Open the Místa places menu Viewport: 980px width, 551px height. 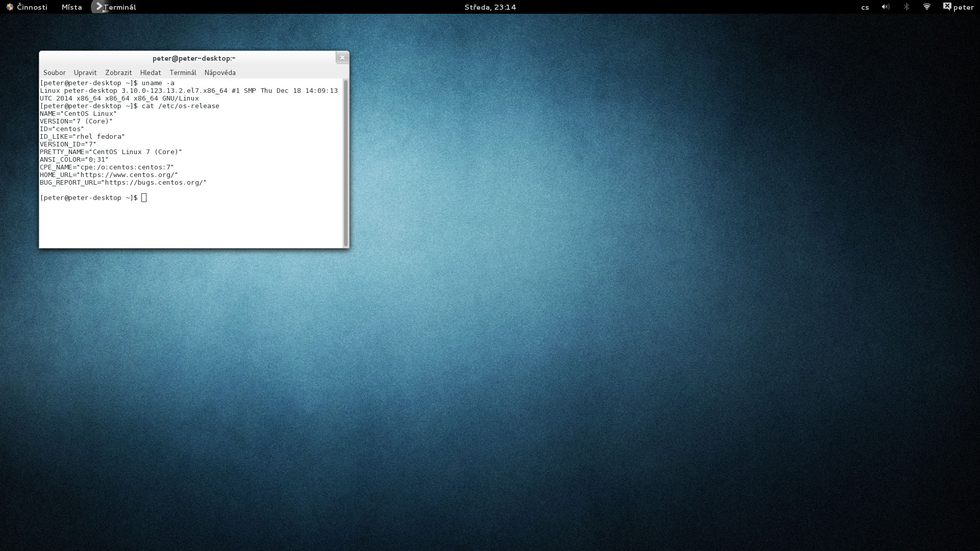pos(71,7)
